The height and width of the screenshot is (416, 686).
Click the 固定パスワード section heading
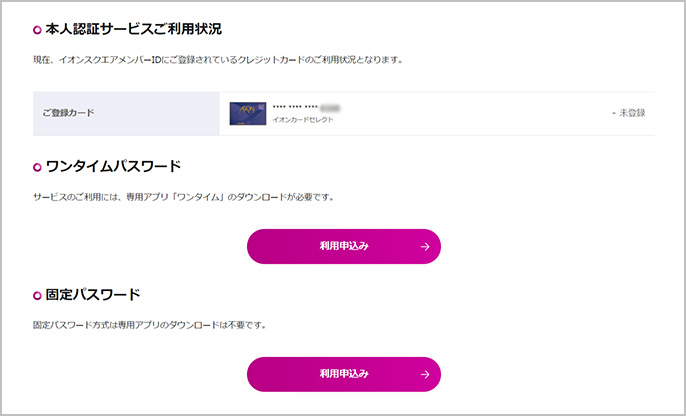pos(93,294)
